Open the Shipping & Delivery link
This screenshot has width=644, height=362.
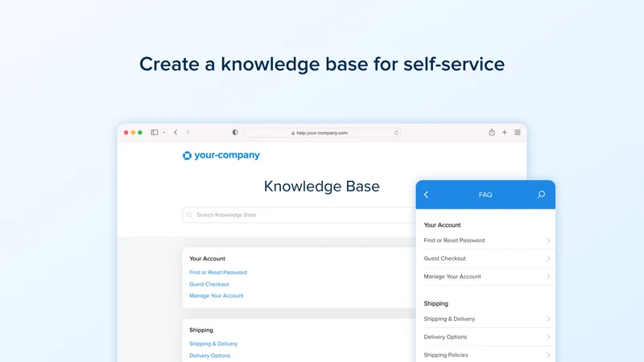(213, 343)
